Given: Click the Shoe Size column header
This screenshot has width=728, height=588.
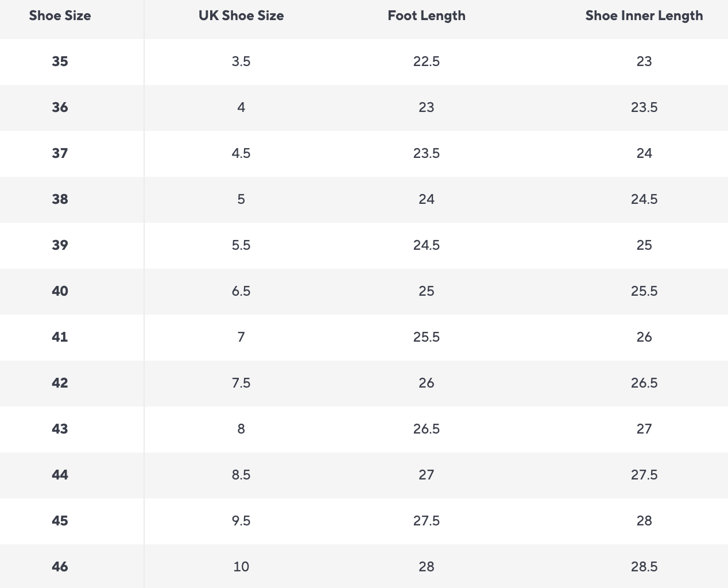Looking at the screenshot, I should (x=60, y=16).
